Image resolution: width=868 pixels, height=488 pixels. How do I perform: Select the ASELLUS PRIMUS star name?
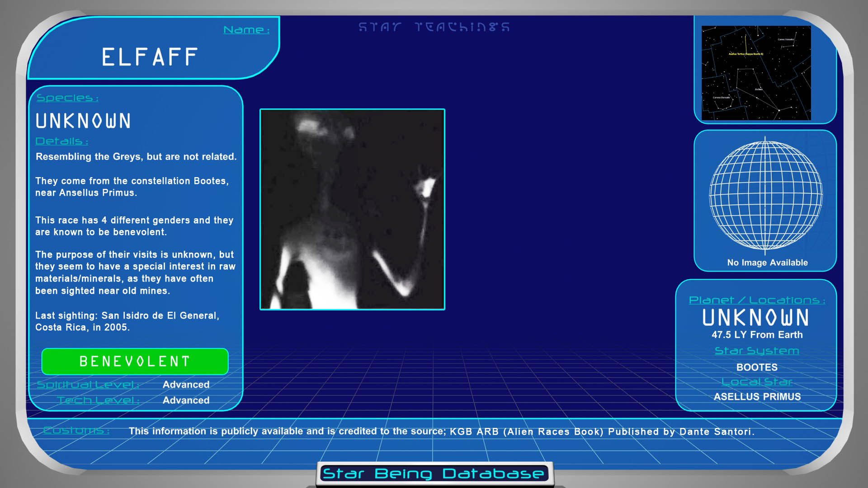(757, 397)
